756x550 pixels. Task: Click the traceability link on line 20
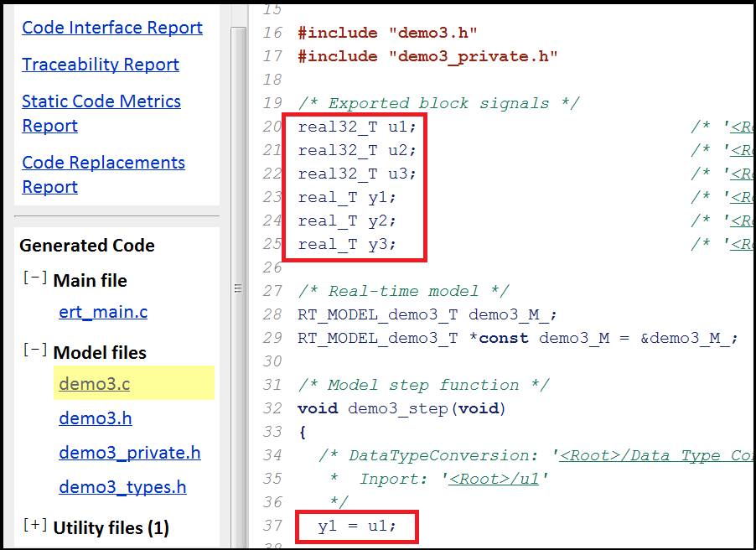pos(743,127)
